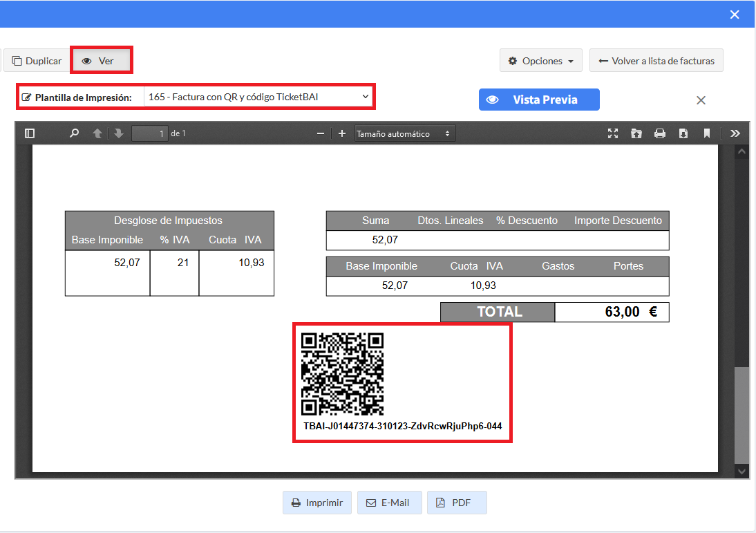Image resolution: width=756 pixels, height=533 pixels.
Task: Expand the Opciones menu
Action: (541, 61)
